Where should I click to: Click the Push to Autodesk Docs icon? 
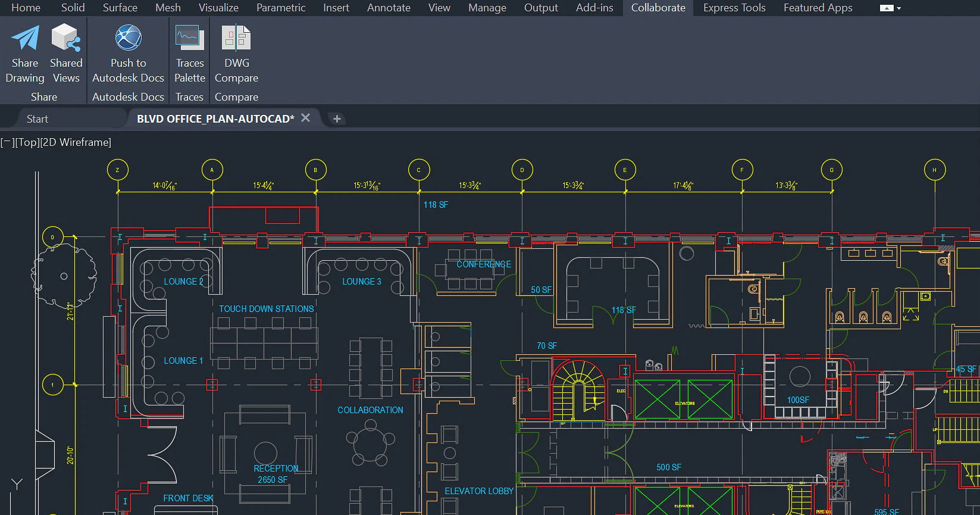(x=128, y=38)
